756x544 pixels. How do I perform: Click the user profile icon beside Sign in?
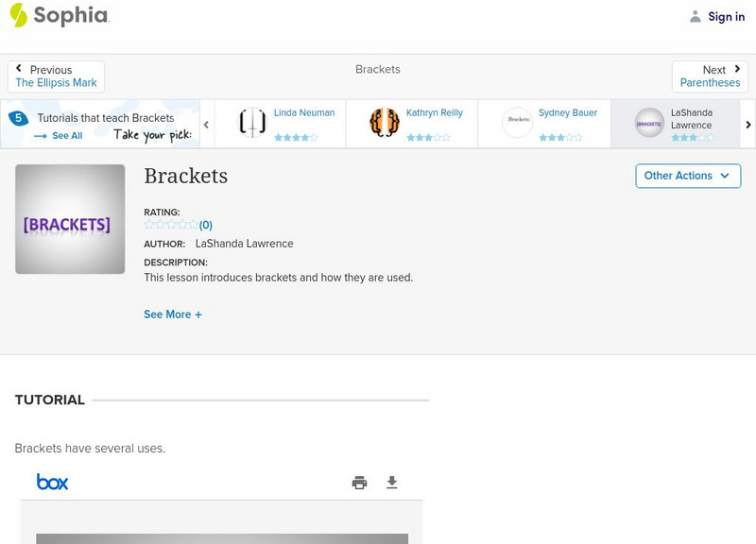pos(696,16)
